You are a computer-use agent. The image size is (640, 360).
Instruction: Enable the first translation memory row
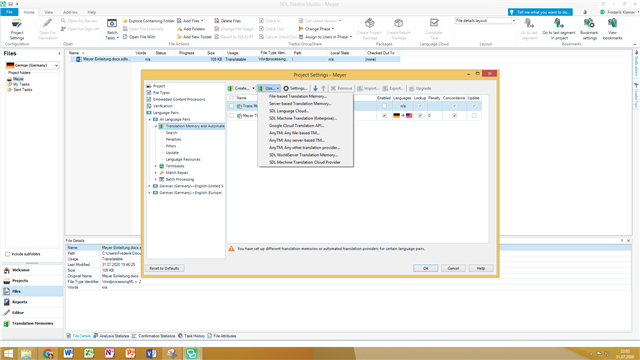pos(384,106)
